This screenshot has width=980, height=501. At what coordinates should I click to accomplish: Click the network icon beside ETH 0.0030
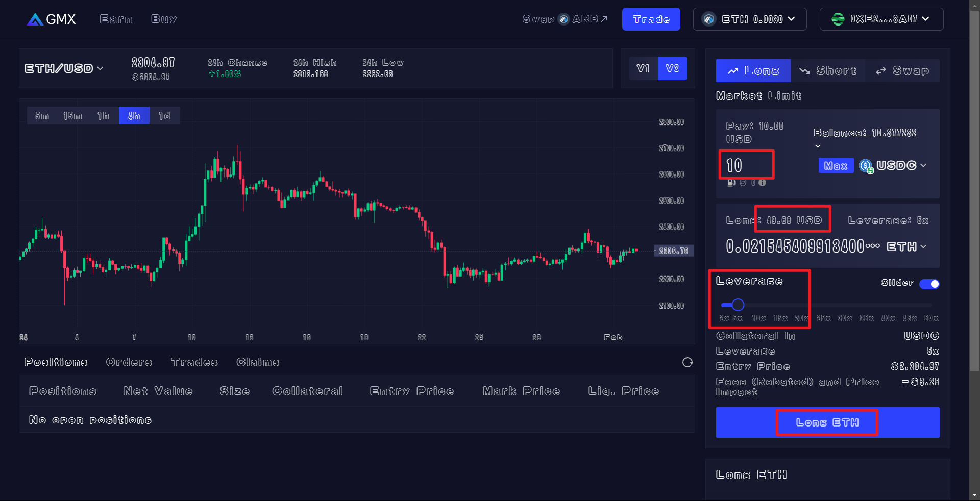point(709,19)
